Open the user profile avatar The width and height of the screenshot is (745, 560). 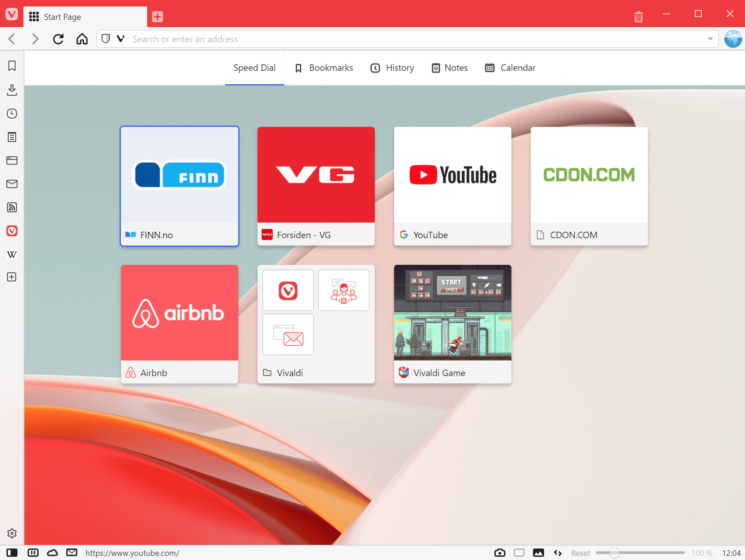tap(733, 39)
